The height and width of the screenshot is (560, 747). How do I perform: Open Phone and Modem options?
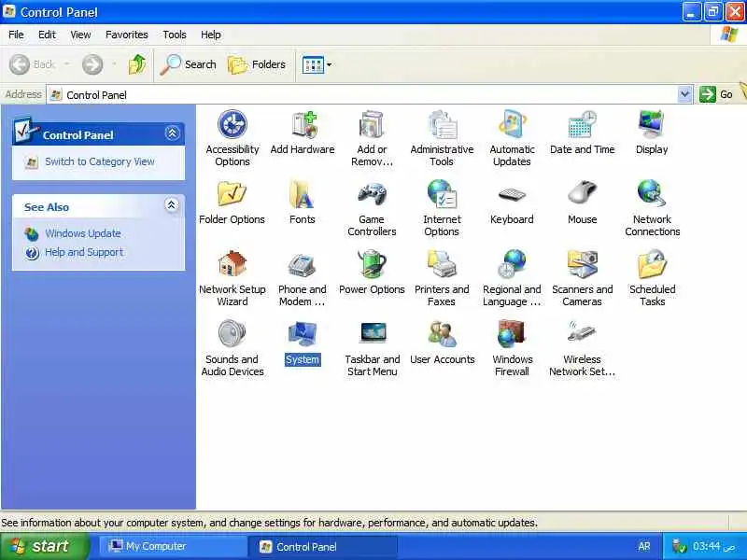(302, 278)
